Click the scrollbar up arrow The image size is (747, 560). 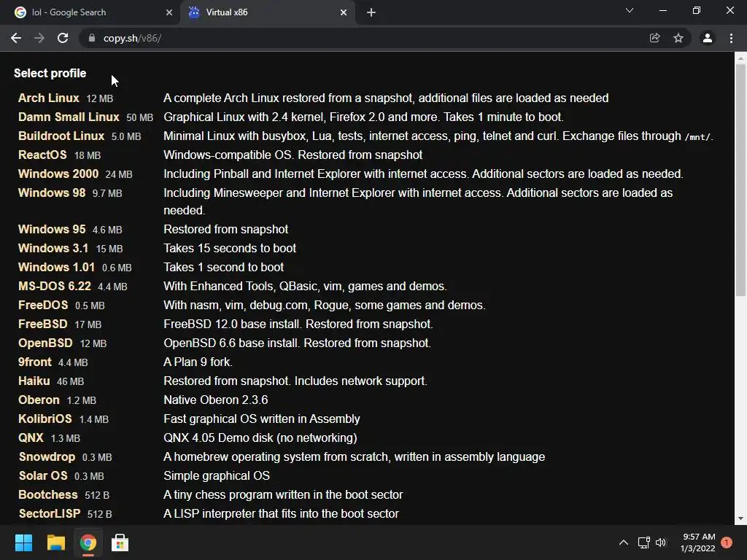(740, 58)
